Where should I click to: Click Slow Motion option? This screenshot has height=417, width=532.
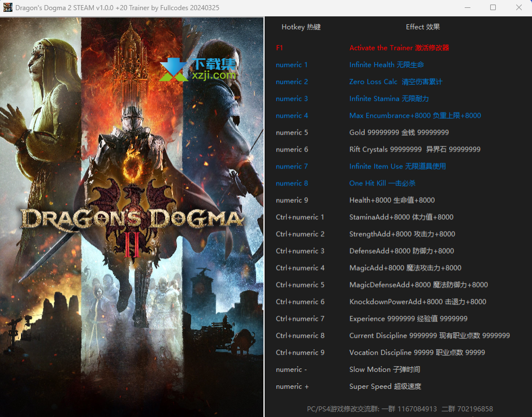[384, 370]
